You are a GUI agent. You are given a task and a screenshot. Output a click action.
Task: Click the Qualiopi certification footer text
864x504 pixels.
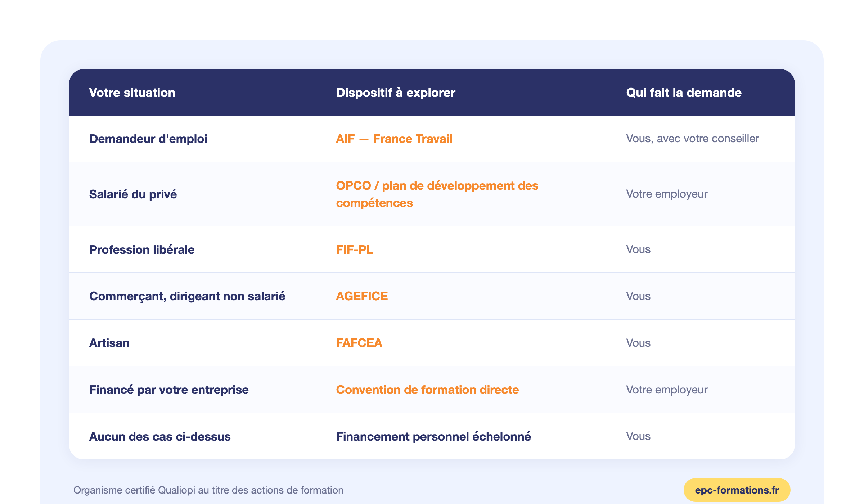tap(208, 490)
